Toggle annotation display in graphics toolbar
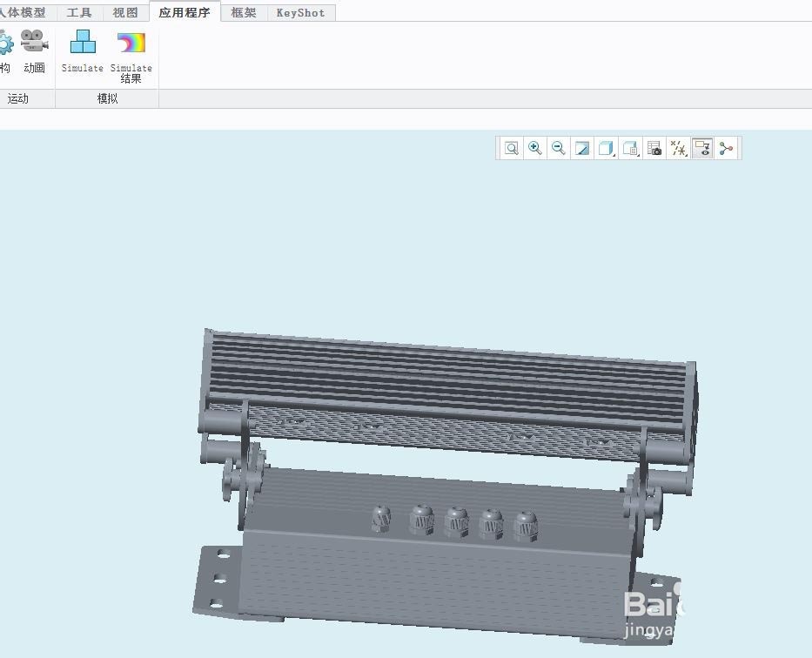The height and width of the screenshot is (658, 812). [x=701, y=148]
